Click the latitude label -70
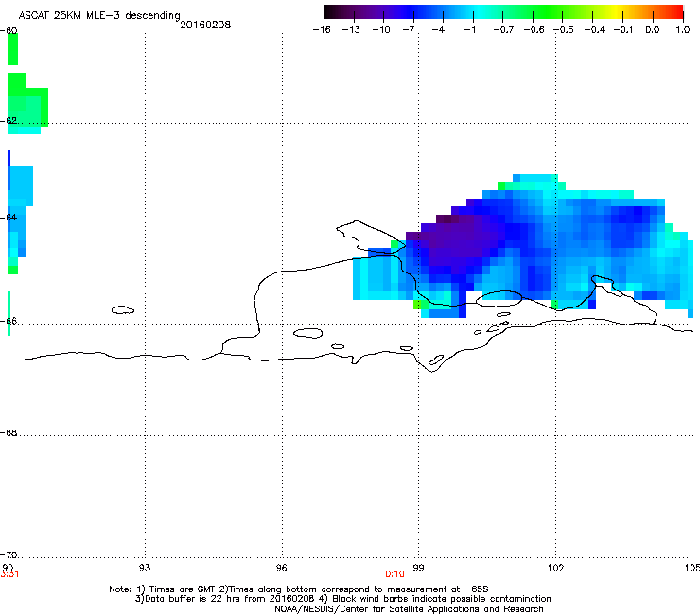Image resolution: width=700 pixels, height=615 pixels. tap(9, 555)
